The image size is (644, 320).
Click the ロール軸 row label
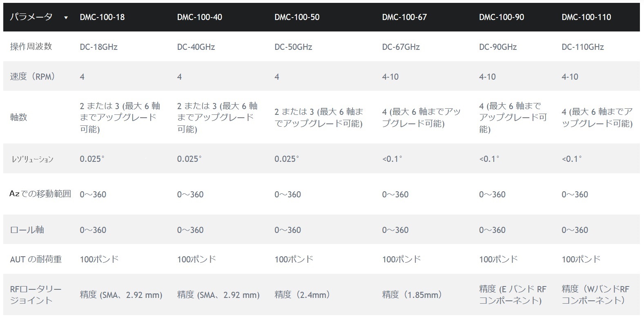pos(27,230)
